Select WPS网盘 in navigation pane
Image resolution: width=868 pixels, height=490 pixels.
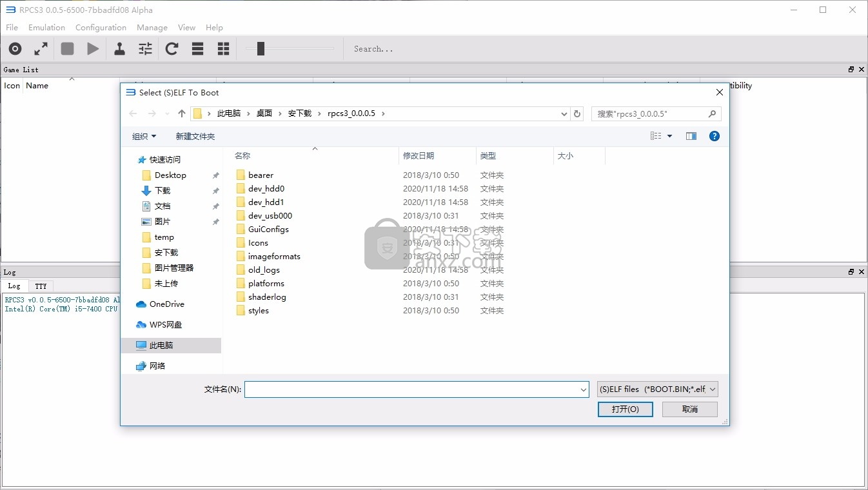coord(166,324)
